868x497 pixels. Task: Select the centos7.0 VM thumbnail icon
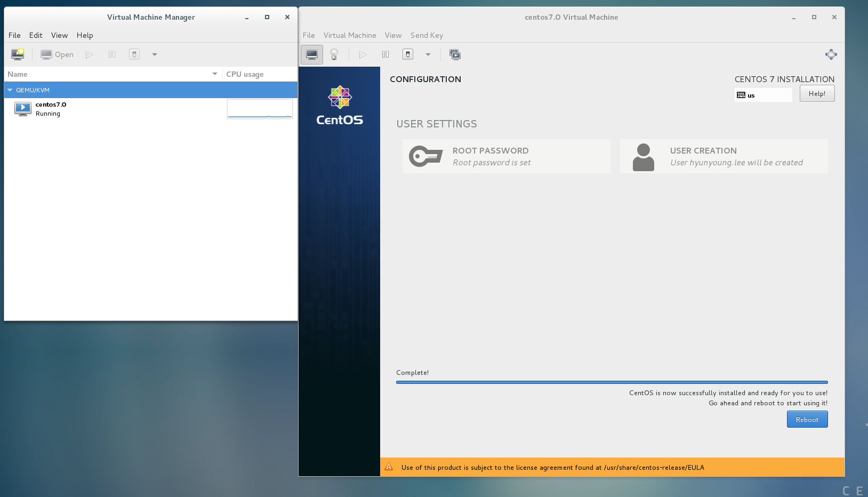pos(22,109)
